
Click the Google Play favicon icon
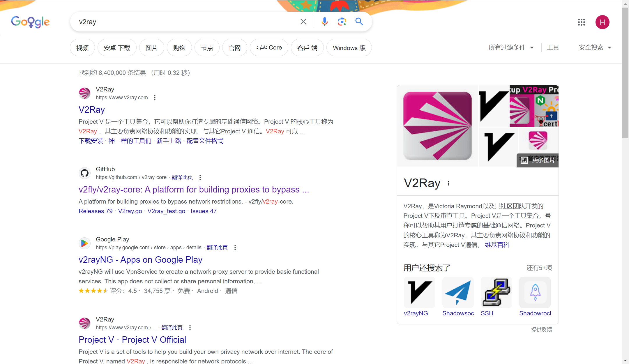point(84,243)
